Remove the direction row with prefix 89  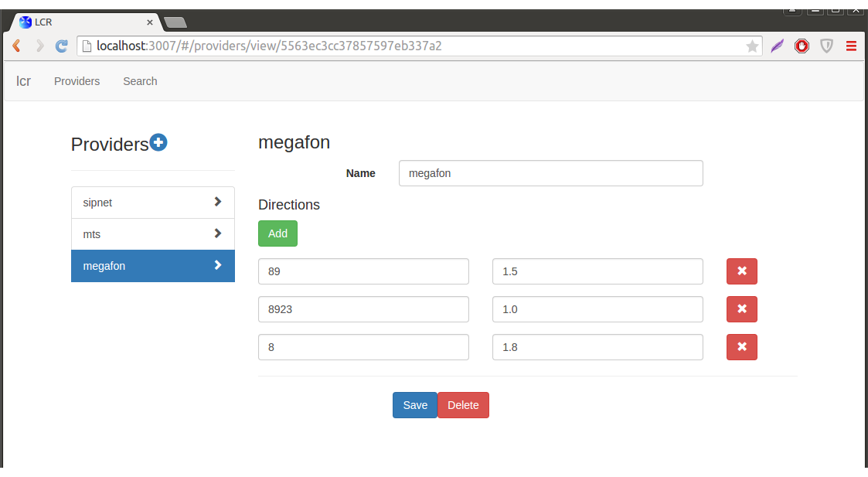742,271
